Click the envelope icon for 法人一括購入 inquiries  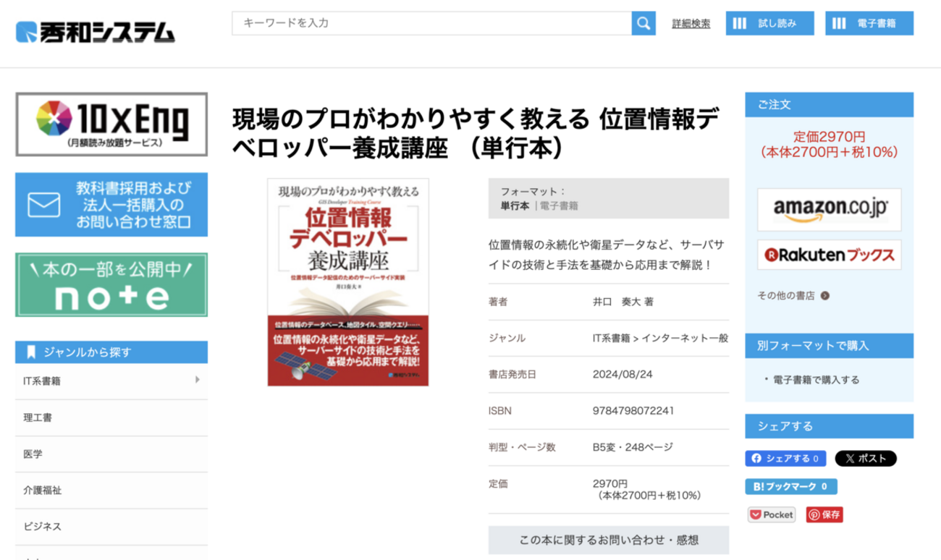(43, 205)
